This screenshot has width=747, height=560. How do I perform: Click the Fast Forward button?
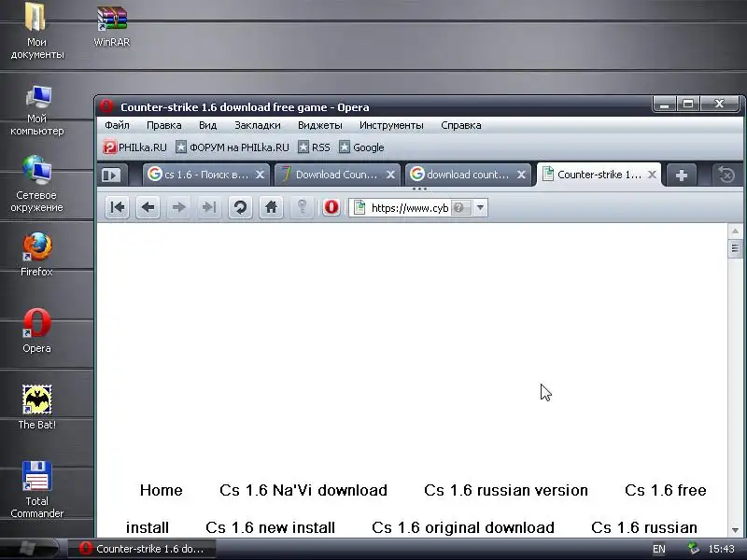[x=209, y=207]
